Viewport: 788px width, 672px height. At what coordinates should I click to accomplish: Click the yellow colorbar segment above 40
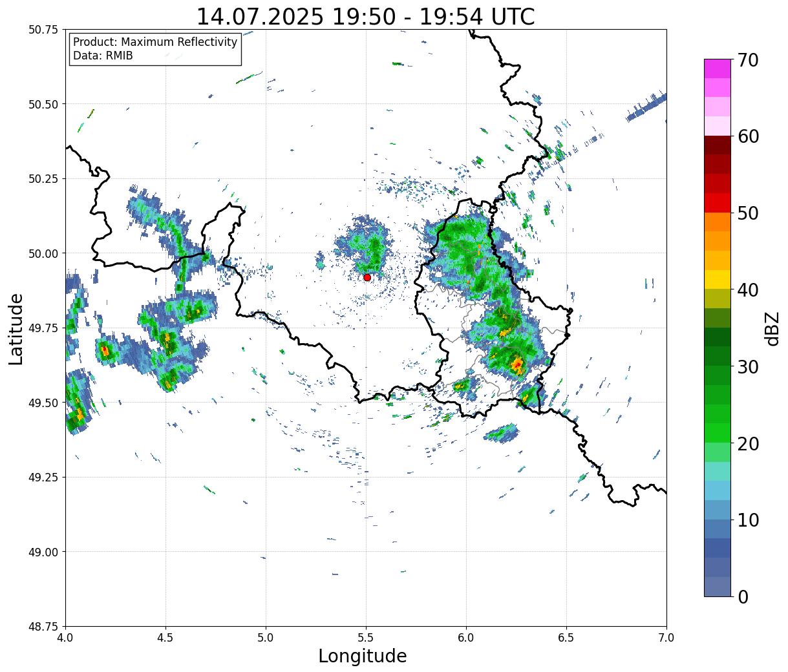tap(718, 279)
